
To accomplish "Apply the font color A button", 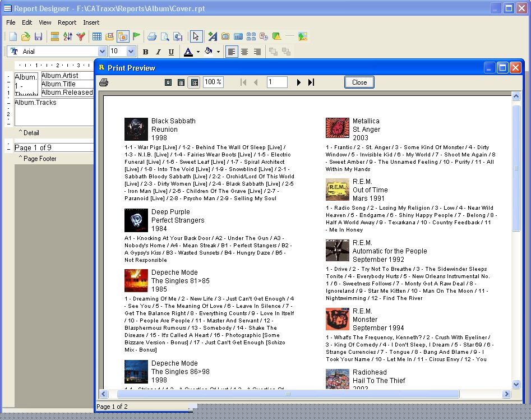I will click(188, 52).
